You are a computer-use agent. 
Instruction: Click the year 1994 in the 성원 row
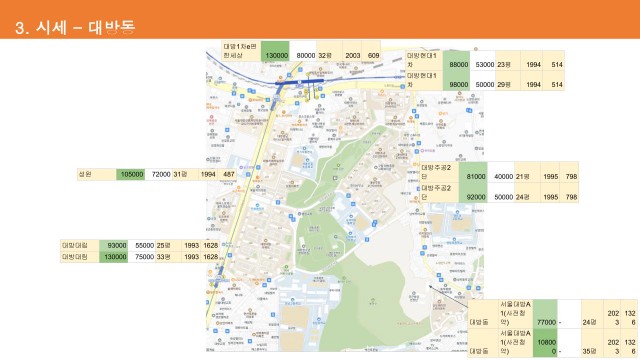pyautogui.click(x=208, y=174)
